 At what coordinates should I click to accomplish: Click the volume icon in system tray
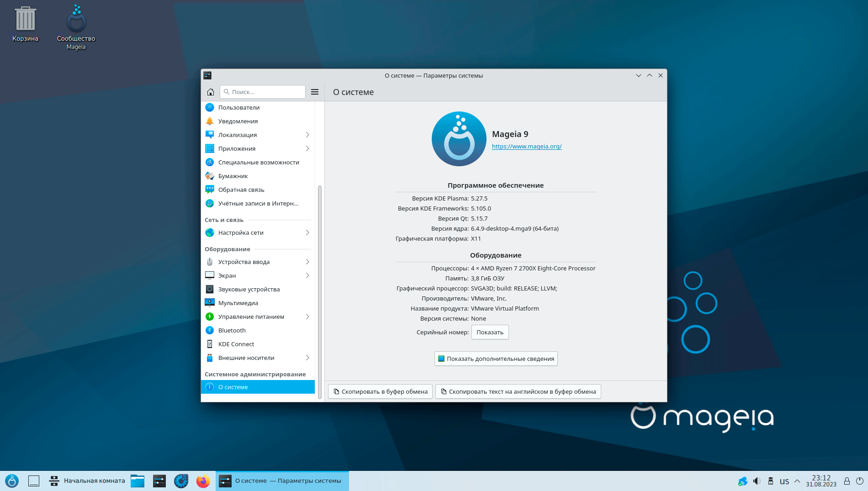pos(757,481)
